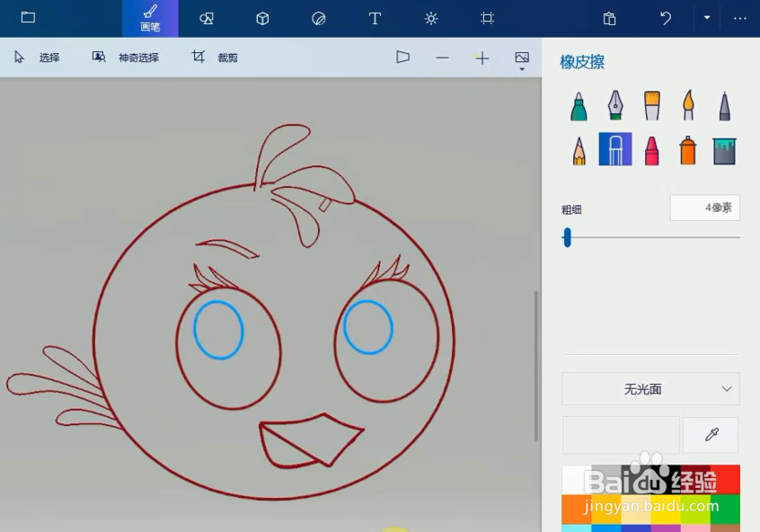Select the Oil brush
This screenshot has height=532, width=760.
pyautogui.click(x=652, y=105)
